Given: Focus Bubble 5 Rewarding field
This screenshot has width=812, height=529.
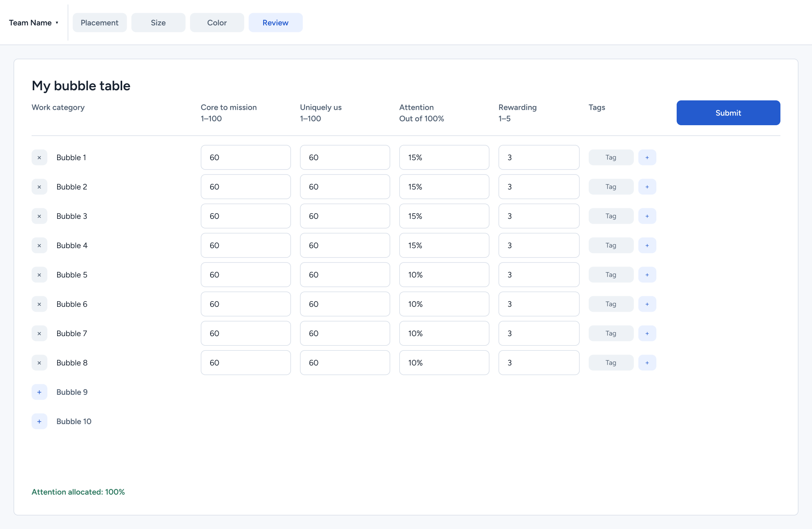Looking at the screenshot, I should point(539,275).
